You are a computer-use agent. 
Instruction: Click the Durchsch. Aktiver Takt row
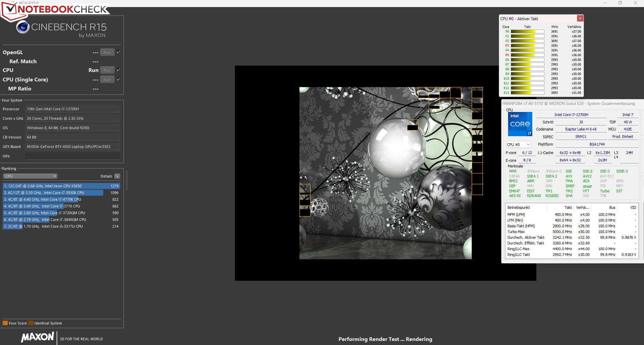coord(572,237)
